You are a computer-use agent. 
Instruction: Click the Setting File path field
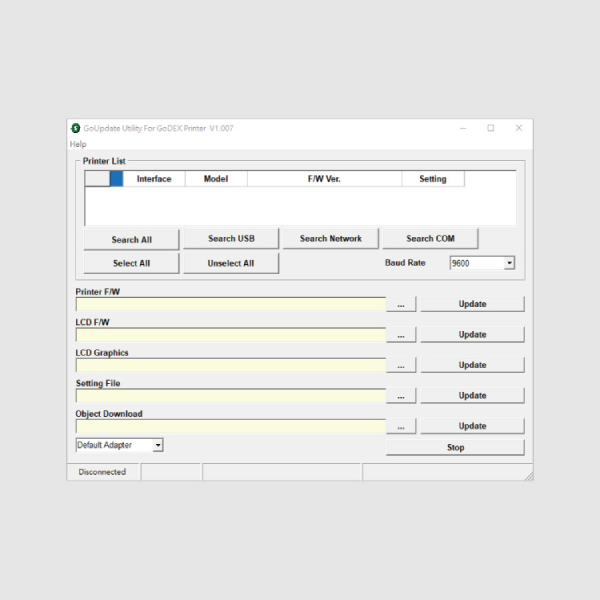(x=231, y=396)
